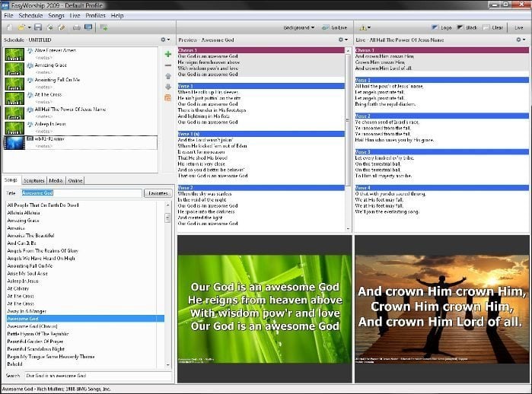Click the sunset Live slide image
This screenshot has height=394, width=532.
[x=442, y=309]
